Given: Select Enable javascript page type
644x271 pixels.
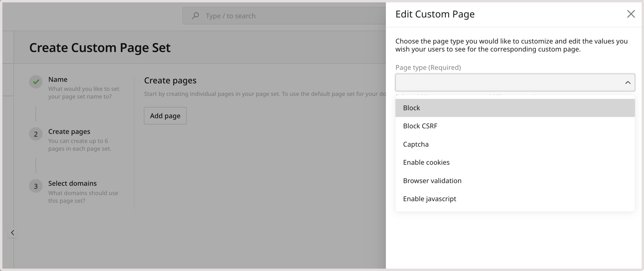Looking at the screenshot, I should 429,199.
